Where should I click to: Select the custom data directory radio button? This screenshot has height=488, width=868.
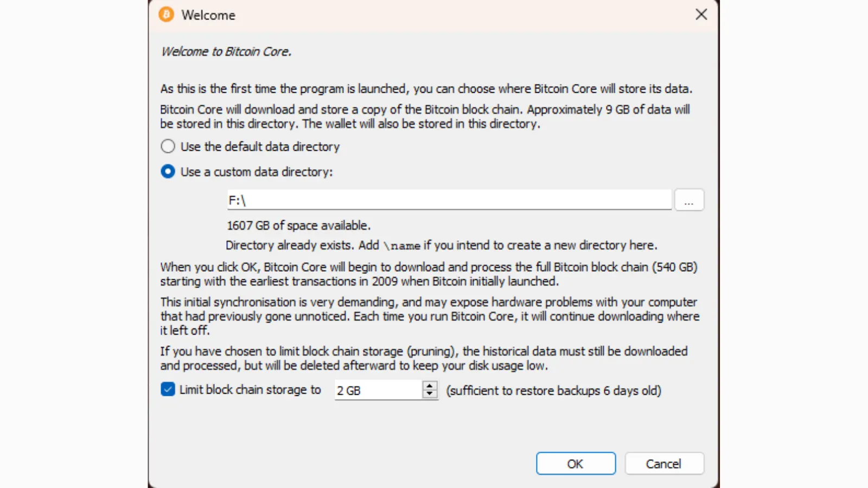pos(168,172)
